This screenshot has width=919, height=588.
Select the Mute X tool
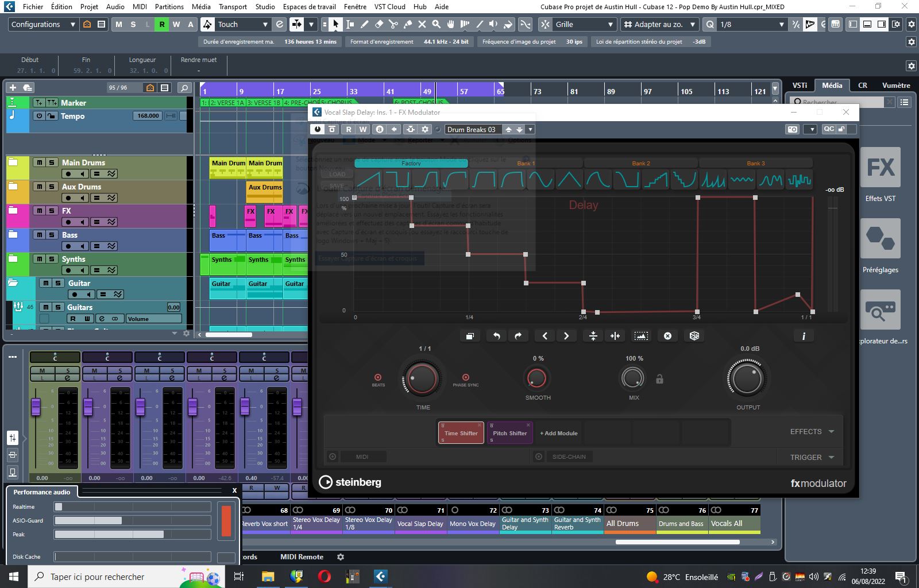(422, 24)
